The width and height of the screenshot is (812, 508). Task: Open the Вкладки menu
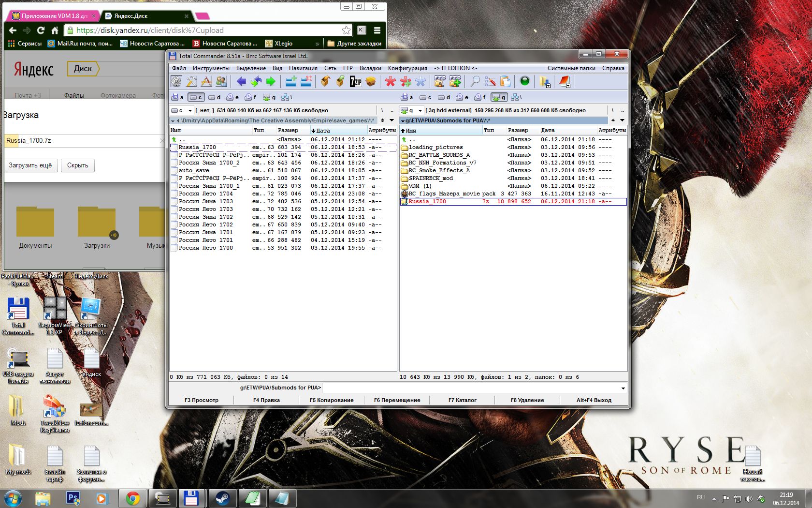pyautogui.click(x=370, y=68)
